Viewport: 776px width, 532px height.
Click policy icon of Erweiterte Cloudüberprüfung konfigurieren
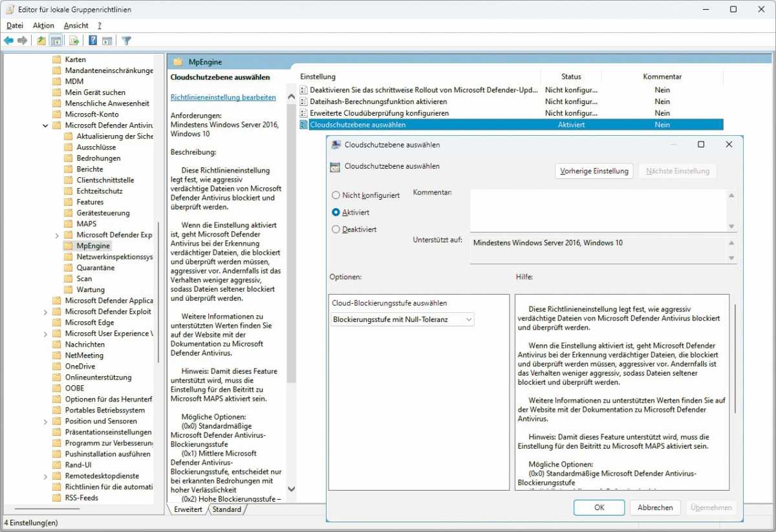pyautogui.click(x=304, y=113)
